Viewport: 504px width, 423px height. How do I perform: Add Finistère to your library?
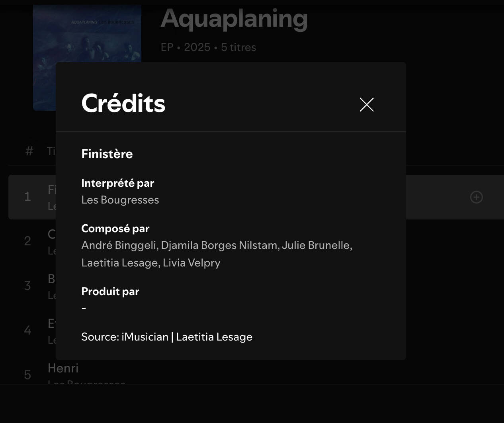[x=476, y=197]
